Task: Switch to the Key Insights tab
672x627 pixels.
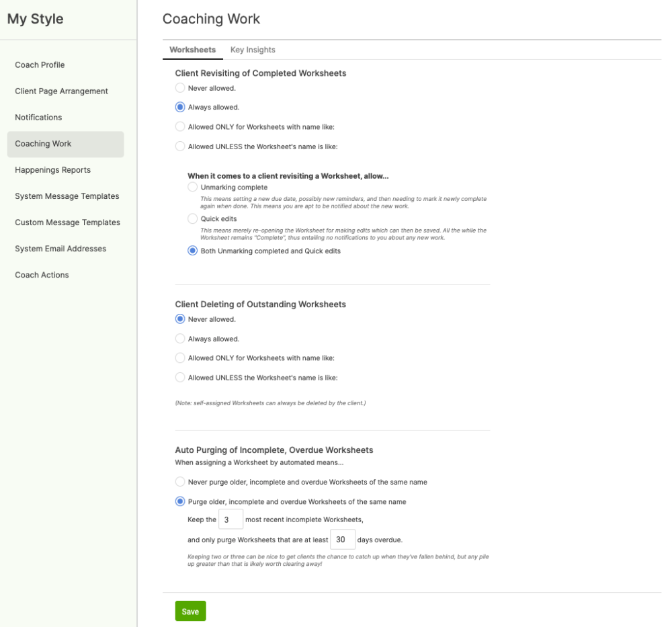Action: coord(253,50)
